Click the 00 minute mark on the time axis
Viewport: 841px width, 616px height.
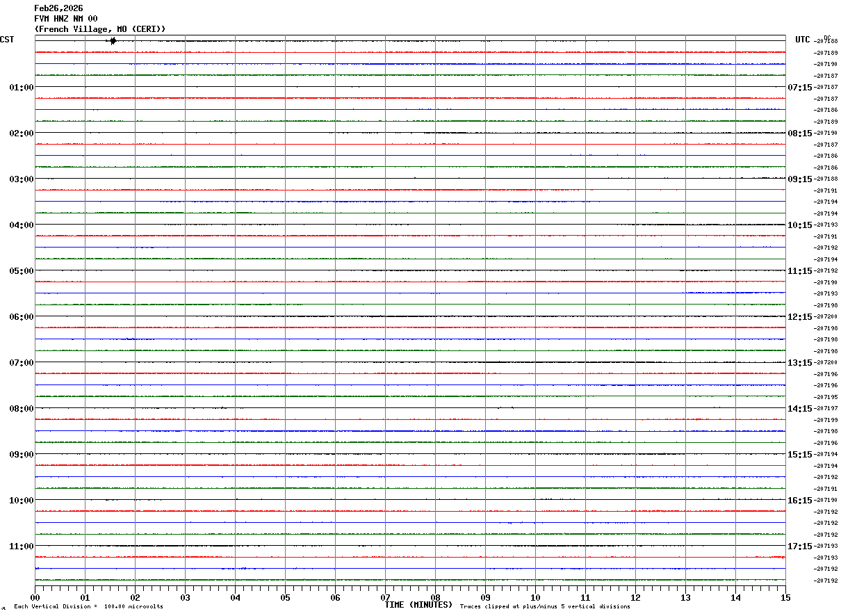(x=35, y=597)
